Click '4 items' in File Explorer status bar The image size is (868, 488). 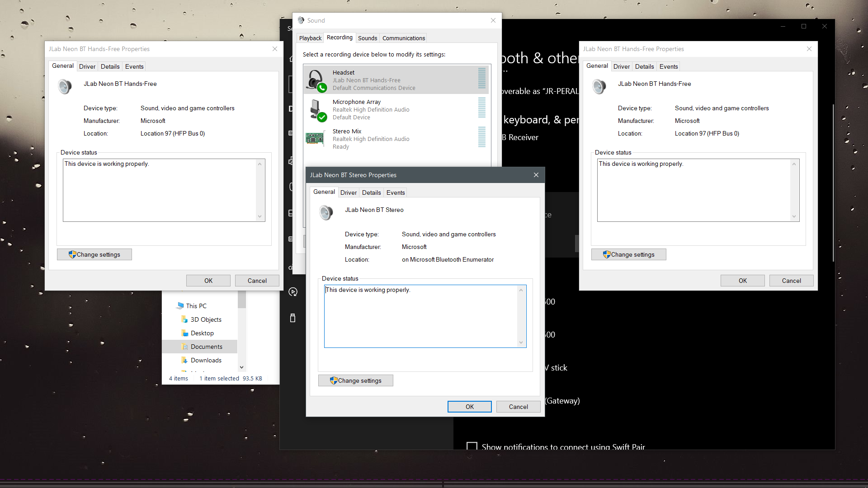point(179,379)
